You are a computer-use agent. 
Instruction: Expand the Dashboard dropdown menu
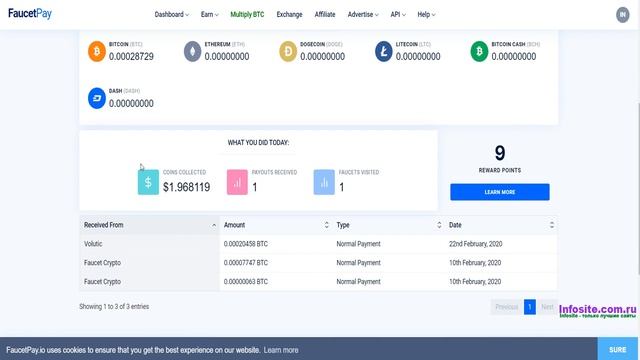coord(171,14)
